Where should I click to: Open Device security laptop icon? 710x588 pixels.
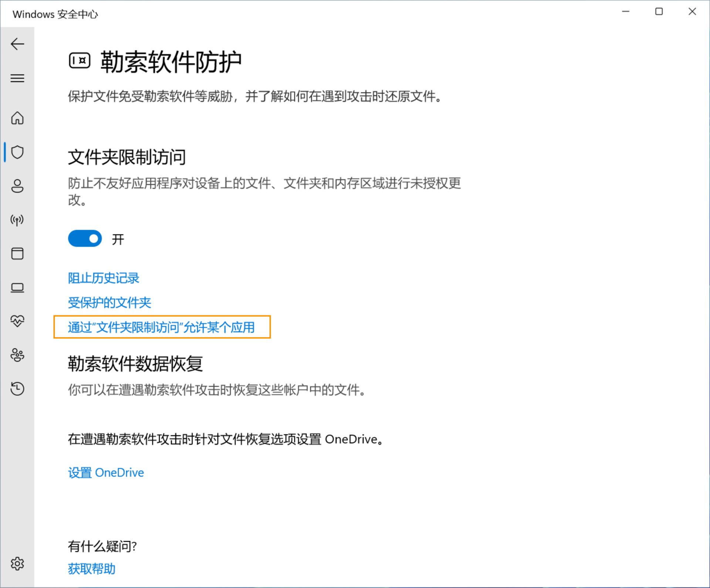point(17,287)
